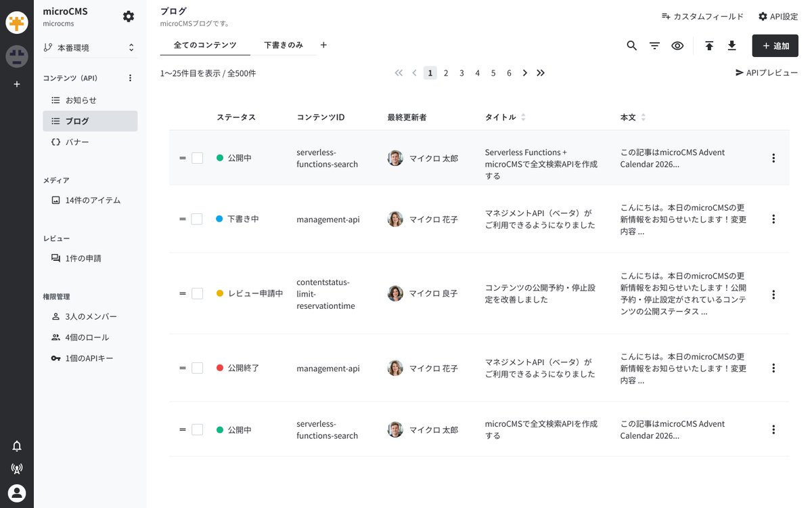Open ブログ in the sidebar
Viewport: 812px width, 508px height.
coord(90,121)
